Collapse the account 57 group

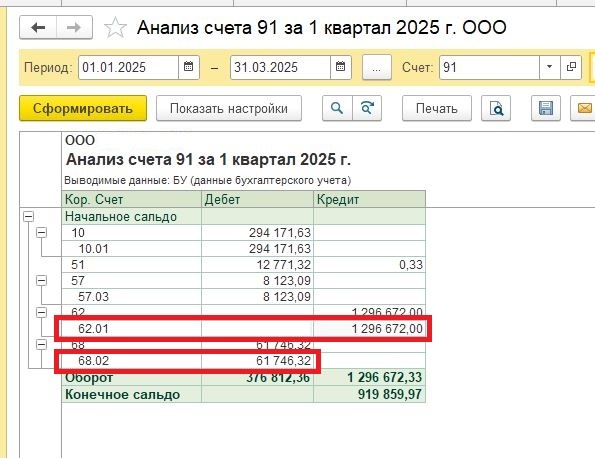(41, 281)
